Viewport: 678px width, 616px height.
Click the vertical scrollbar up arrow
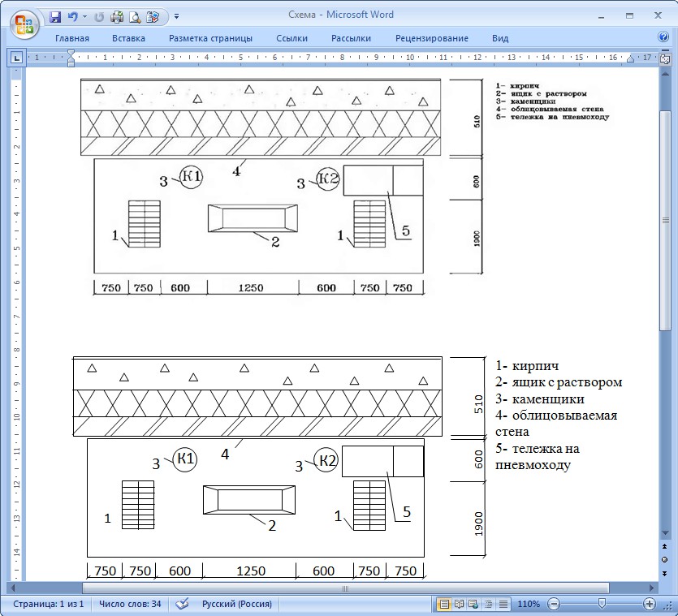click(665, 74)
